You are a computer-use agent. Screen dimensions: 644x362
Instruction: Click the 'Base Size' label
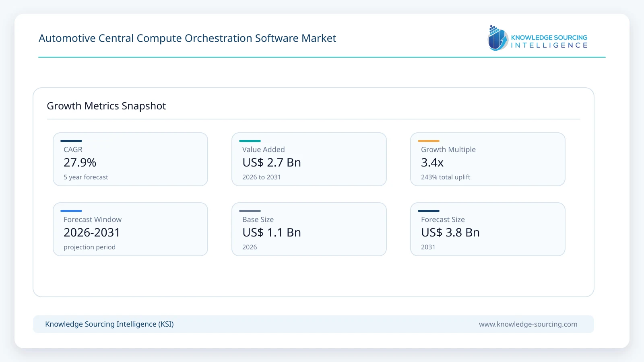click(x=258, y=220)
